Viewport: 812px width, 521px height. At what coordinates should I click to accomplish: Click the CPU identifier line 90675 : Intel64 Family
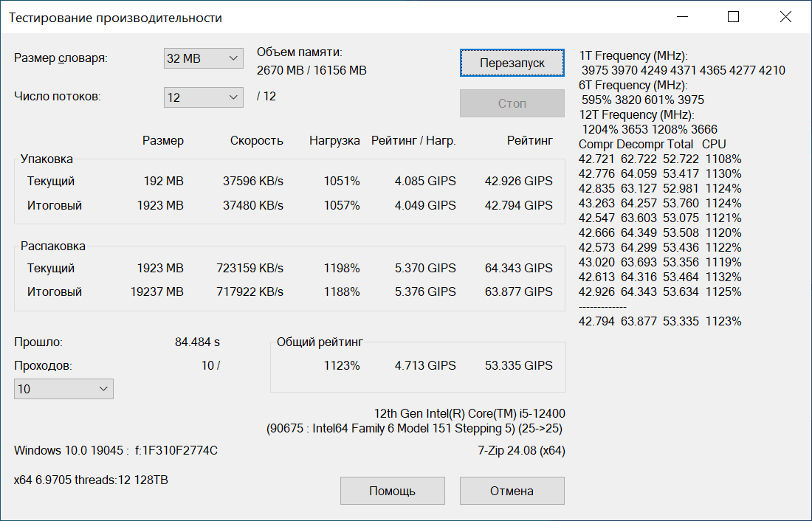point(414,429)
